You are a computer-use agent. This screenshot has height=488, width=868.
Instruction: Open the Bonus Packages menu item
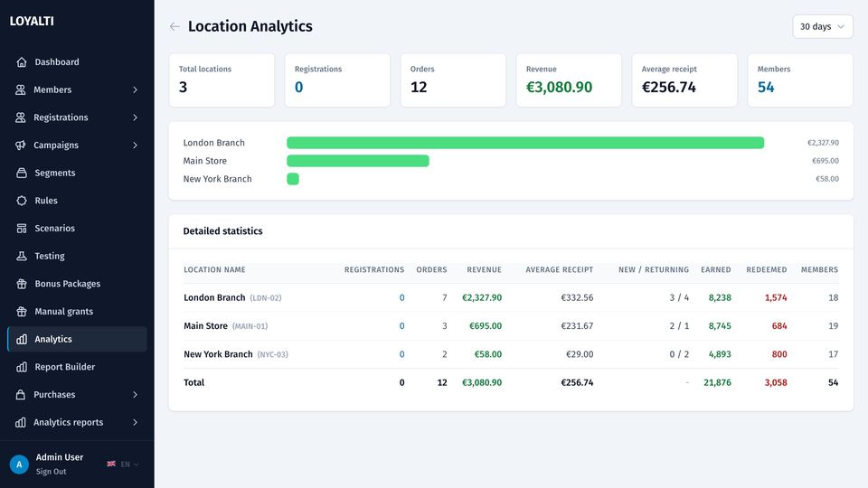(x=77, y=284)
